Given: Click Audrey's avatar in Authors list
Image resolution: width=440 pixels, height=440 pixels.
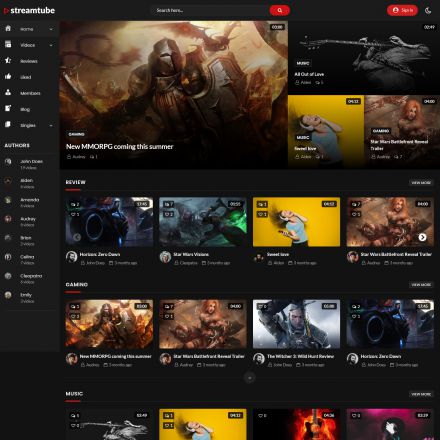Looking at the screenshot, I should 8,219.
